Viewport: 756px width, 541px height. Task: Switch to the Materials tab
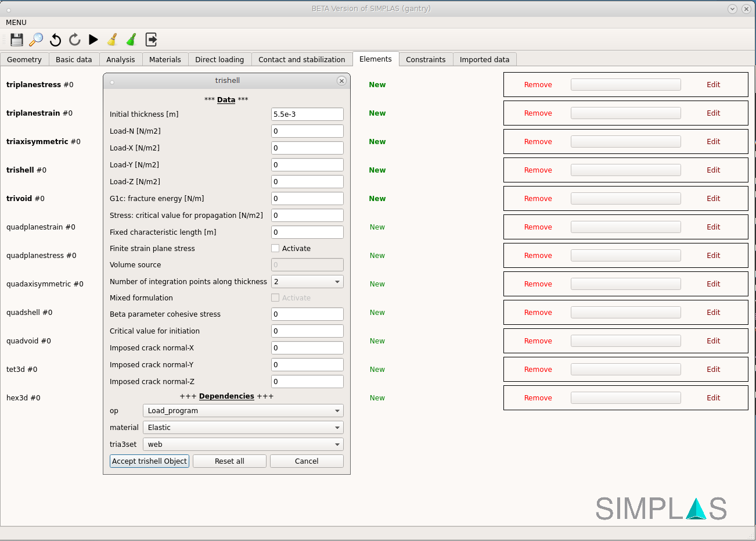[165, 59]
